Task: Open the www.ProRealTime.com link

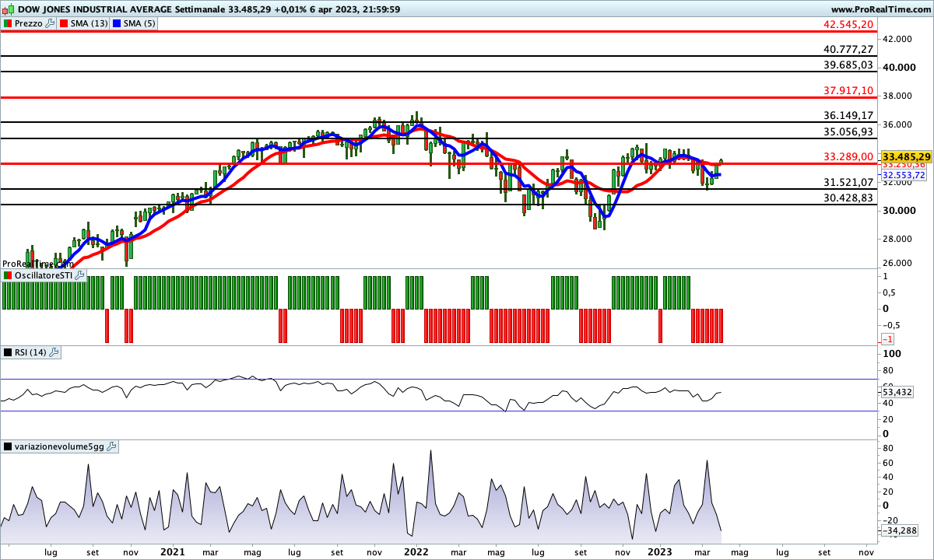Action: (x=881, y=9)
